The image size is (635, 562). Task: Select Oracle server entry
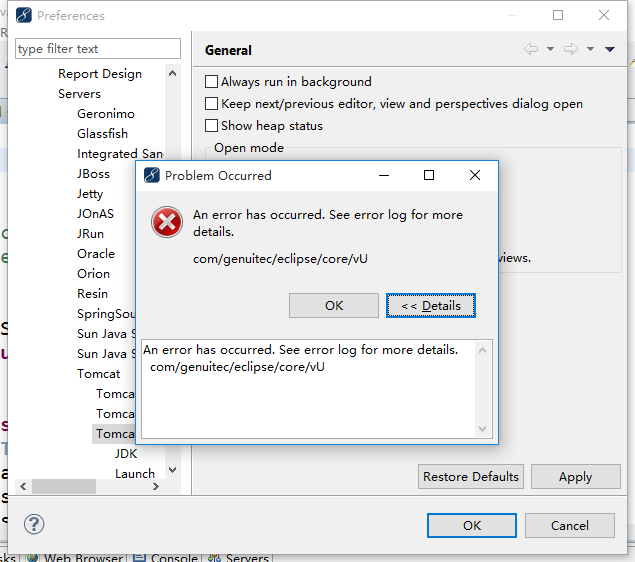pyautogui.click(x=96, y=253)
